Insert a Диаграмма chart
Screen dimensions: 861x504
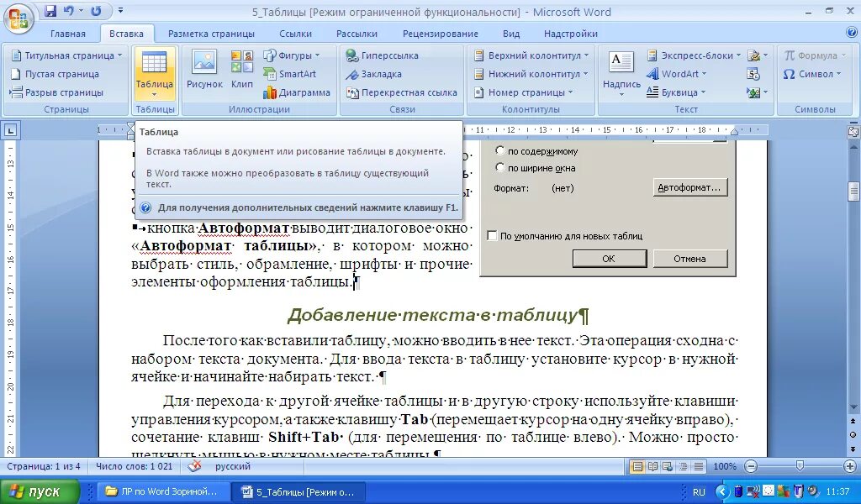(x=297, y=92)
